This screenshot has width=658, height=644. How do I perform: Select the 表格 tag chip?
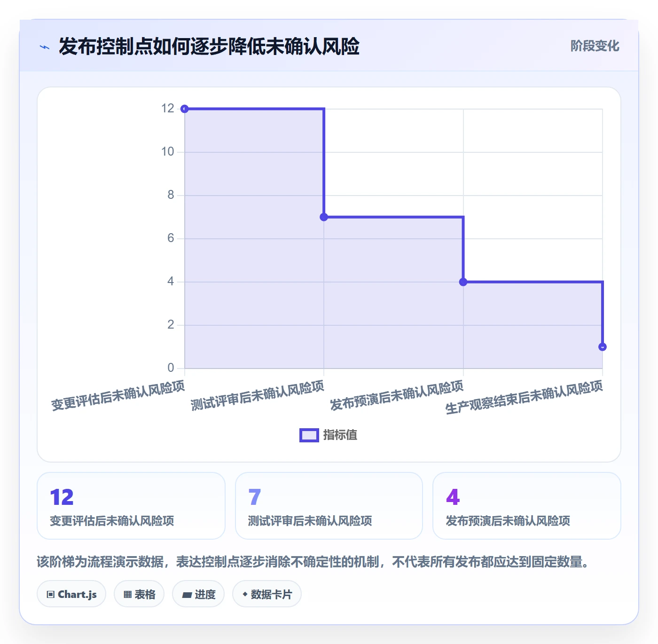click(139, 594)
